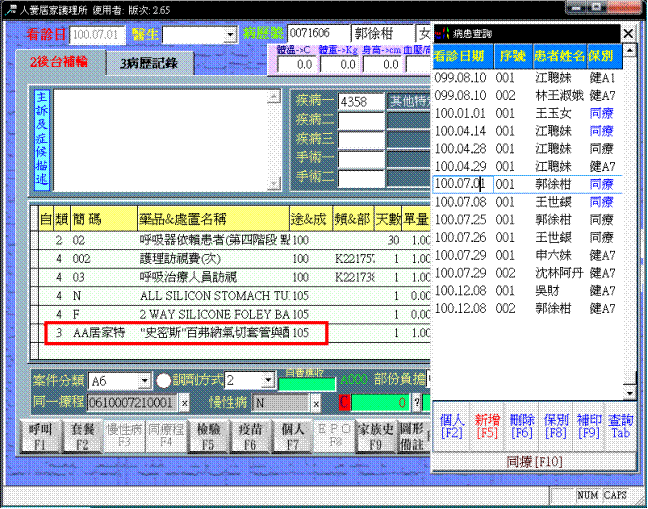Clear 慢性病 field with its x button
Viewport: 648px width, 509px height.
point(315,402)
